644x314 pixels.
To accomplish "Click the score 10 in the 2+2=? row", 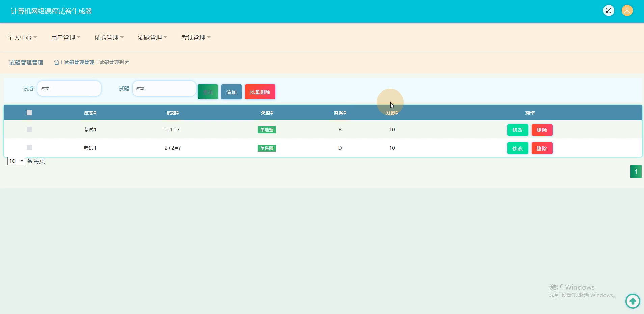I will (392, 148).
